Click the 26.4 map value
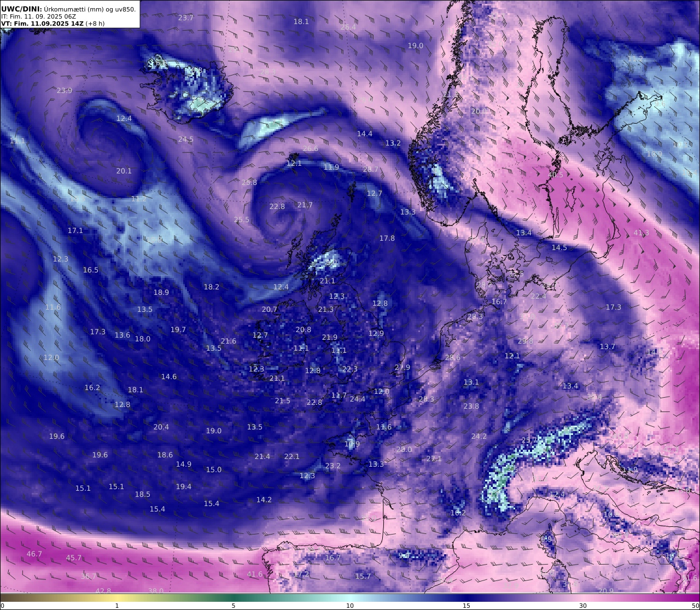Image resolution: width=700 pixels, height=610 pixels. pos(348,27)
